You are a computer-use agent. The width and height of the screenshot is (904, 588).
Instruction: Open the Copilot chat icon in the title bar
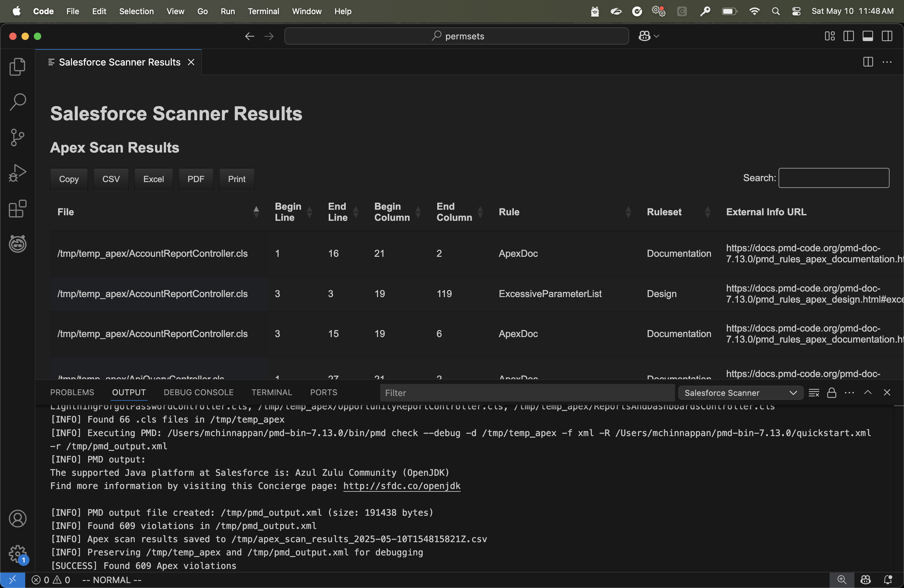click(644, 36)
